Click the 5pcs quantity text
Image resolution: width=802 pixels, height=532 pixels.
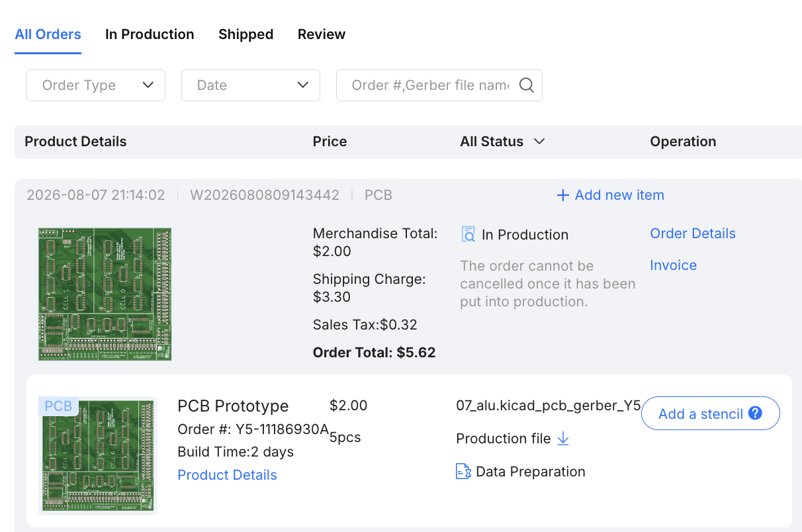345,437
